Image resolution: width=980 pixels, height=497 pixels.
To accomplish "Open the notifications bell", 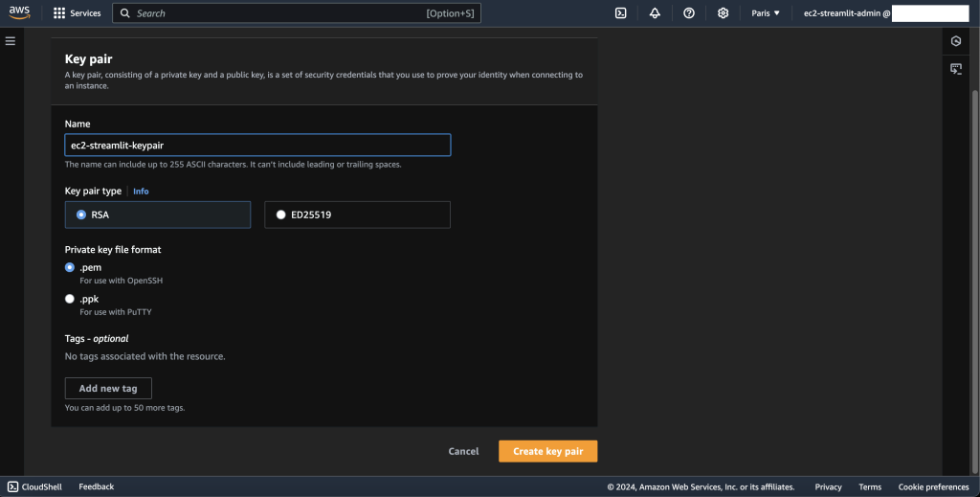I will click(655, 13).
